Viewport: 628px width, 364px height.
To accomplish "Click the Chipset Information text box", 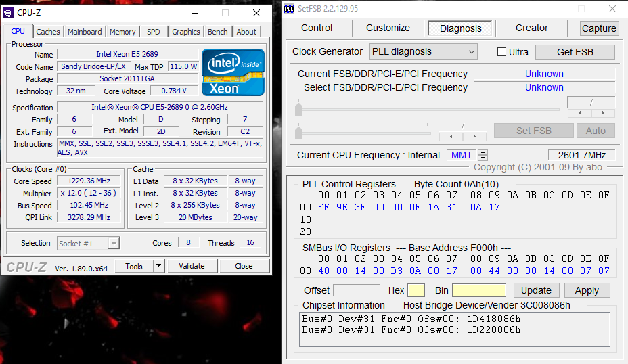I will click(x=455, y=329).
